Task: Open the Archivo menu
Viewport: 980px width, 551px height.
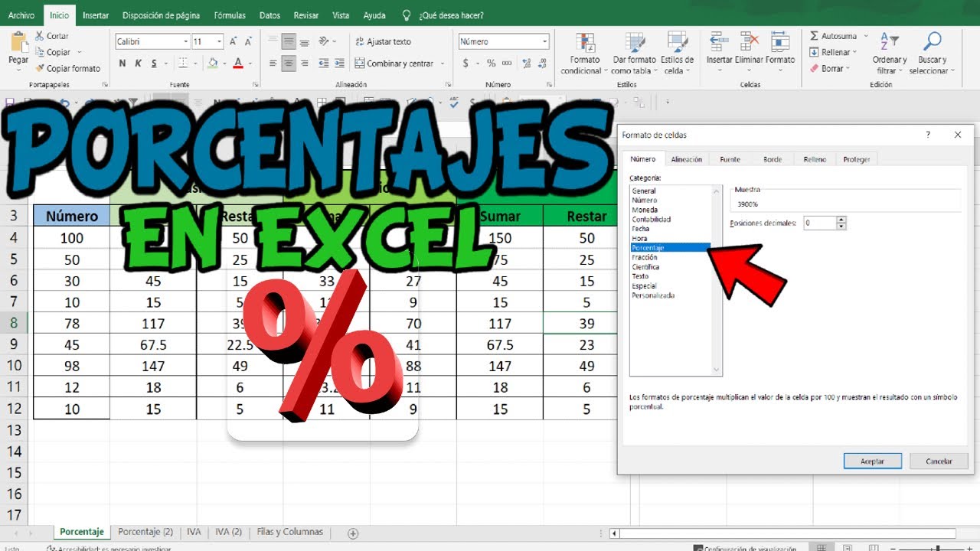Action: [21, 15]
